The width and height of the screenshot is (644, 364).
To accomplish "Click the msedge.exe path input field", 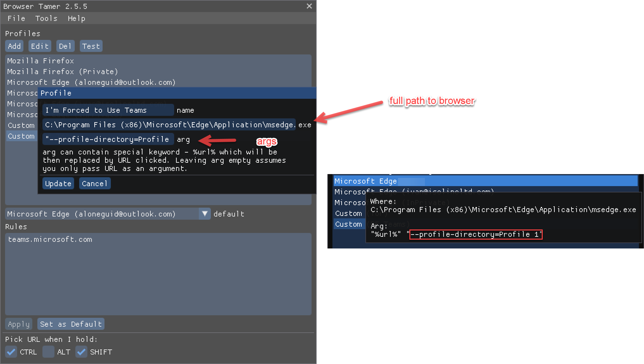I will click(169, 125).
